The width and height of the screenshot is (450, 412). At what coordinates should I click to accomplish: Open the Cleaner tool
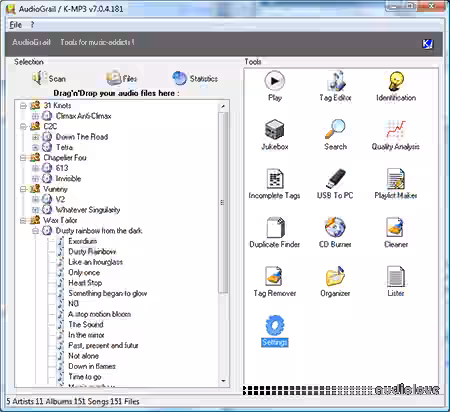pos(396,233)
